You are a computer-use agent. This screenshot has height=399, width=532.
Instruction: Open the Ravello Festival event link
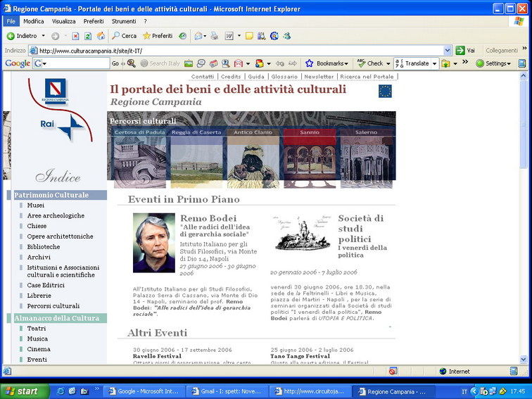coord(157,356)
